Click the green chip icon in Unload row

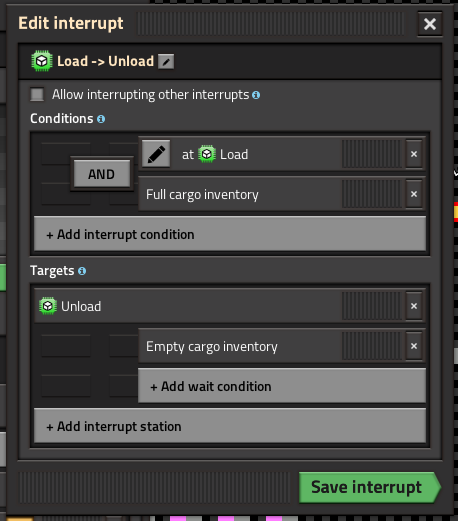click(48, 306)
